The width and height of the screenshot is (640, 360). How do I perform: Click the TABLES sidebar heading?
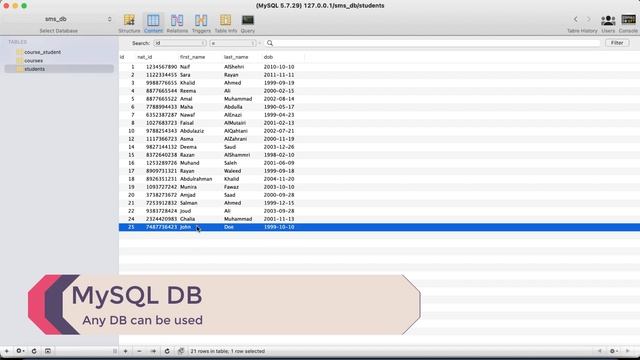click(x=18, y=42)
